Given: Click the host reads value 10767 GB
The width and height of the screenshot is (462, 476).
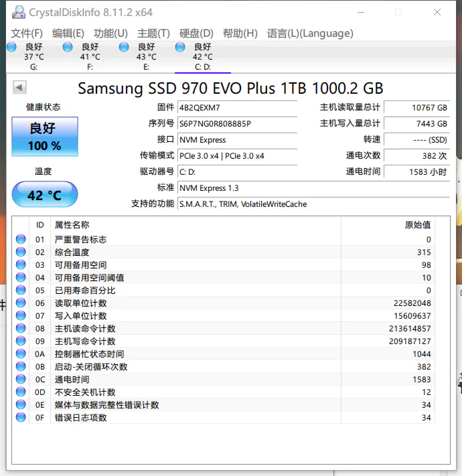Looking at the screenshot, I should (416, 108).
